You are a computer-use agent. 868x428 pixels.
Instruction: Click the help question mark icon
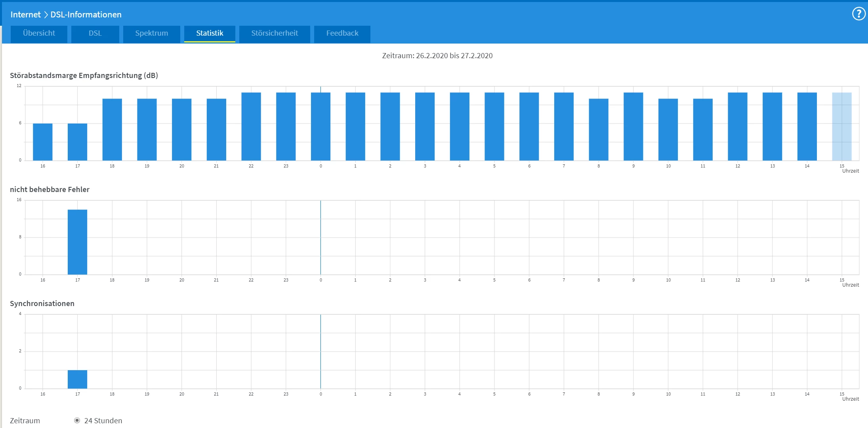[858, 14]
